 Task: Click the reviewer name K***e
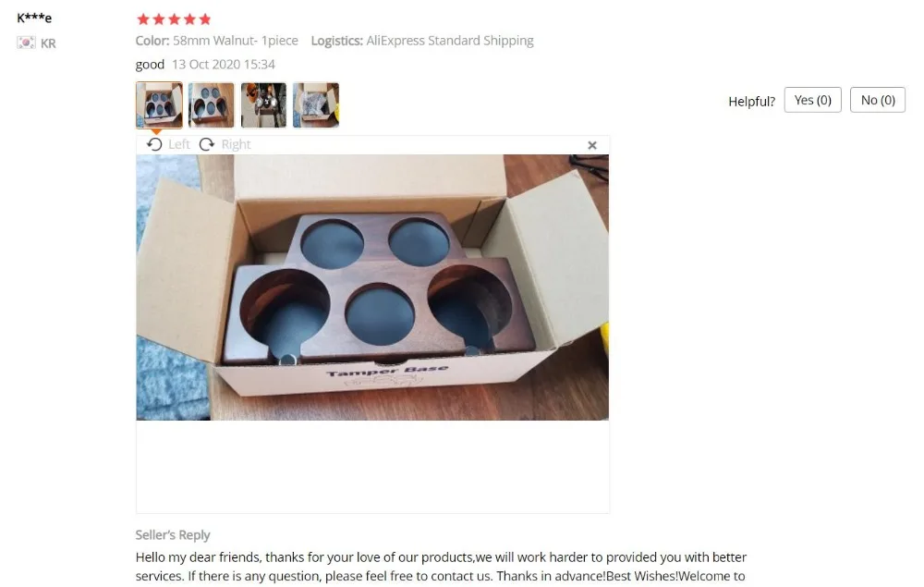point(34,18)
